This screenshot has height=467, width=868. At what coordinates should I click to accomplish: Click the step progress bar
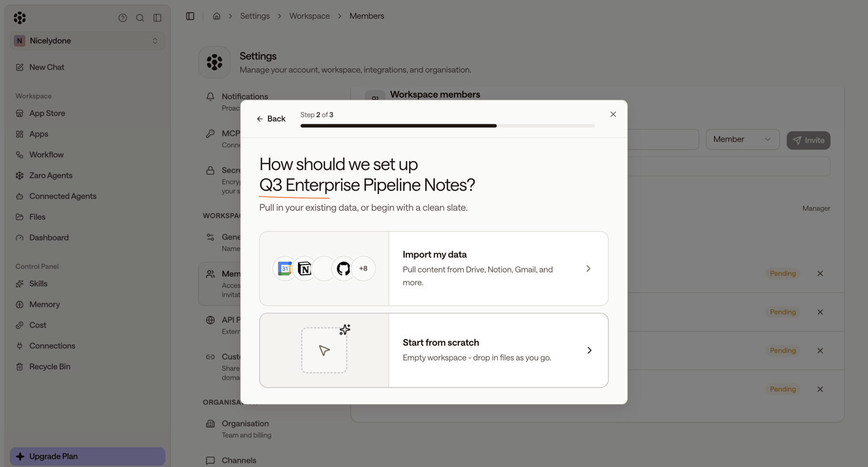click(x=447, y=126)
